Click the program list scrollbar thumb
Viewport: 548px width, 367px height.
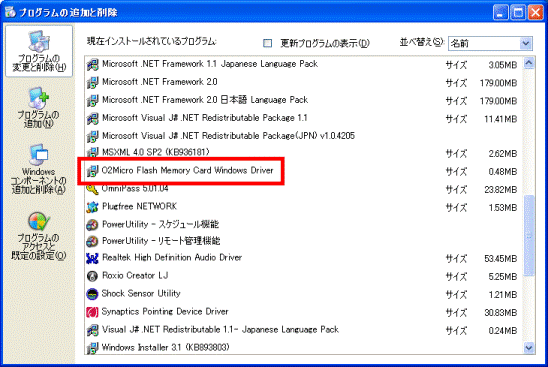click(x=529, y=236)
